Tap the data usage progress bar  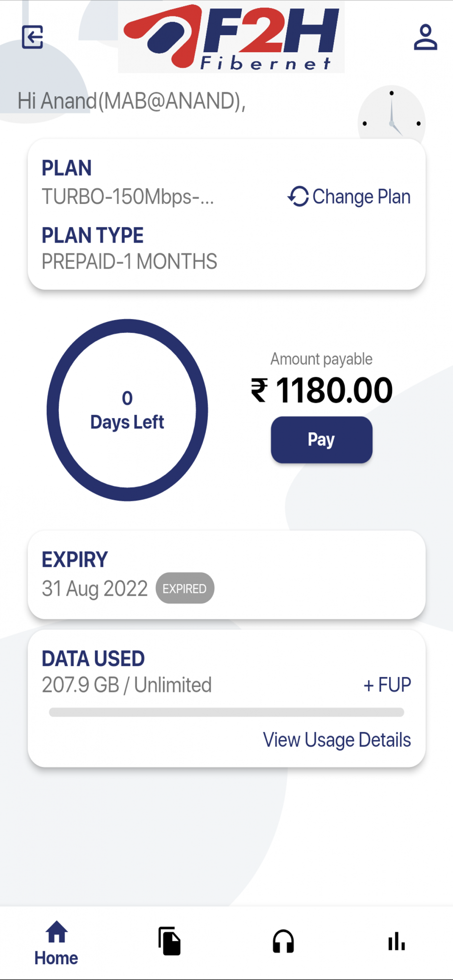click(x=226, y=712)
